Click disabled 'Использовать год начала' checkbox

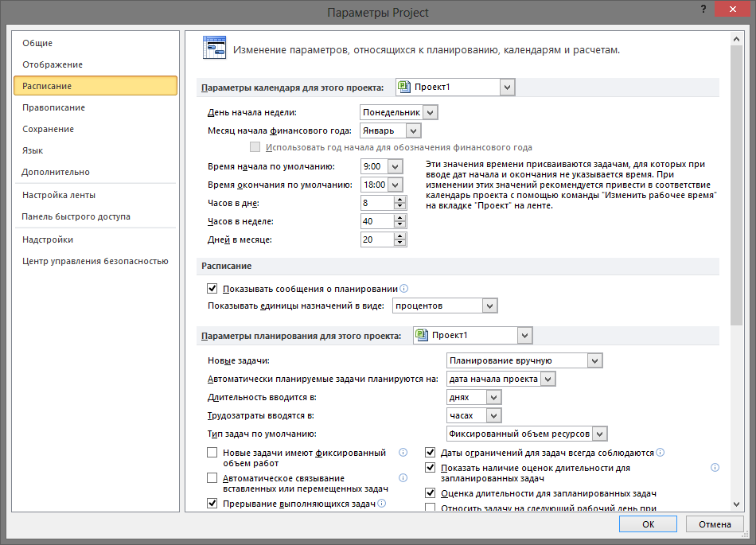point(255,147)
